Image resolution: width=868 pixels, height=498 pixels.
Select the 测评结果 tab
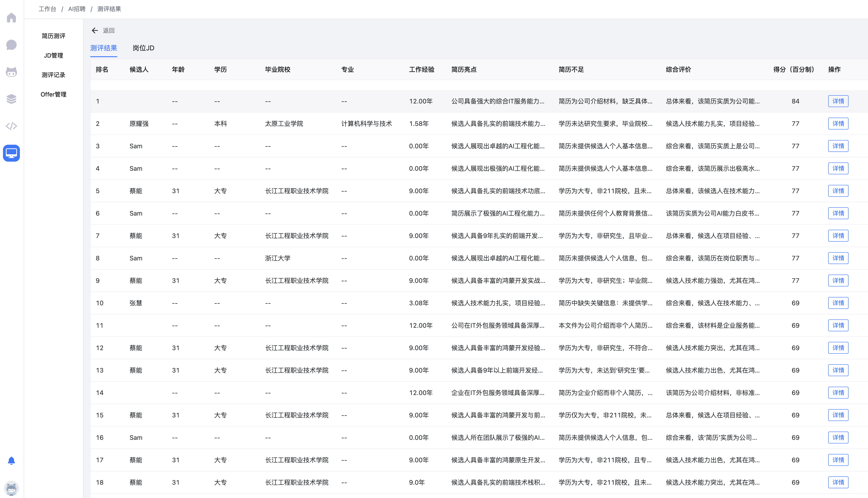(x=103, y=48)
